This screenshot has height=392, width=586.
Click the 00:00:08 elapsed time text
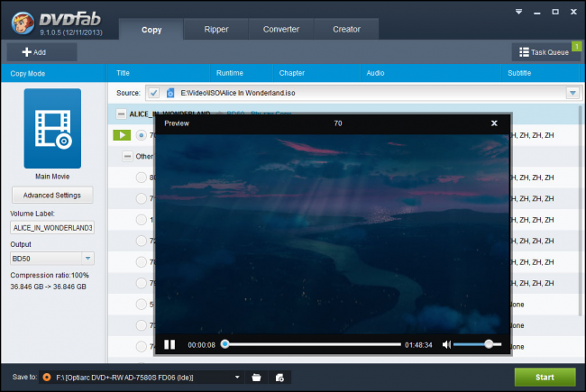(201, 345)
